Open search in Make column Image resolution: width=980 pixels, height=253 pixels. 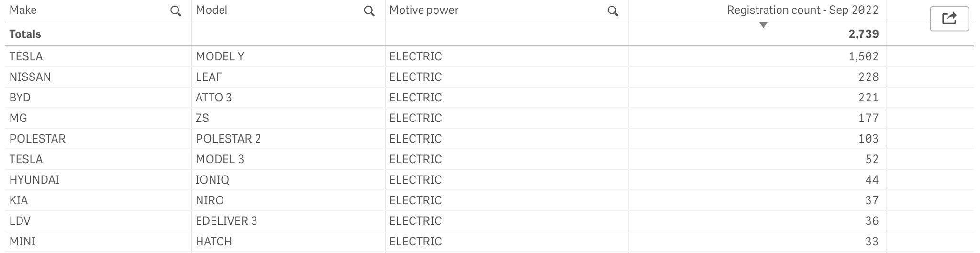click(176, 11)
